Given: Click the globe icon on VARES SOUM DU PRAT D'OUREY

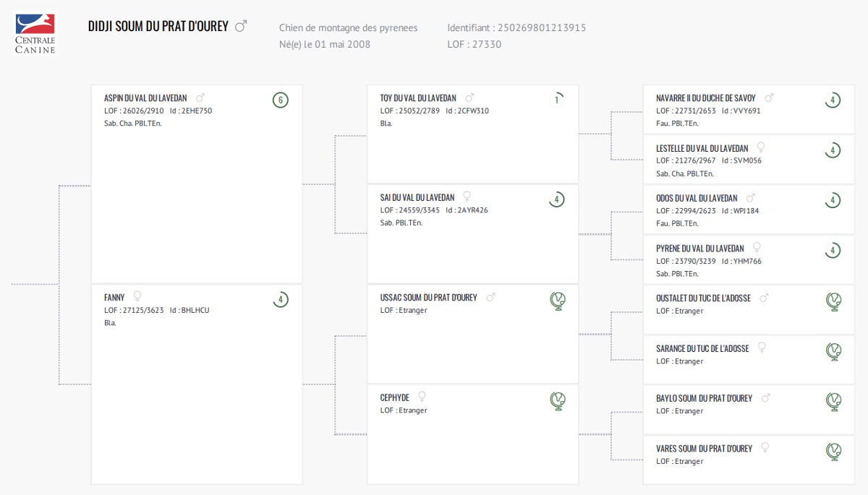Looking at the screenshot, I should pyautogui.click(x=833, y=452).
